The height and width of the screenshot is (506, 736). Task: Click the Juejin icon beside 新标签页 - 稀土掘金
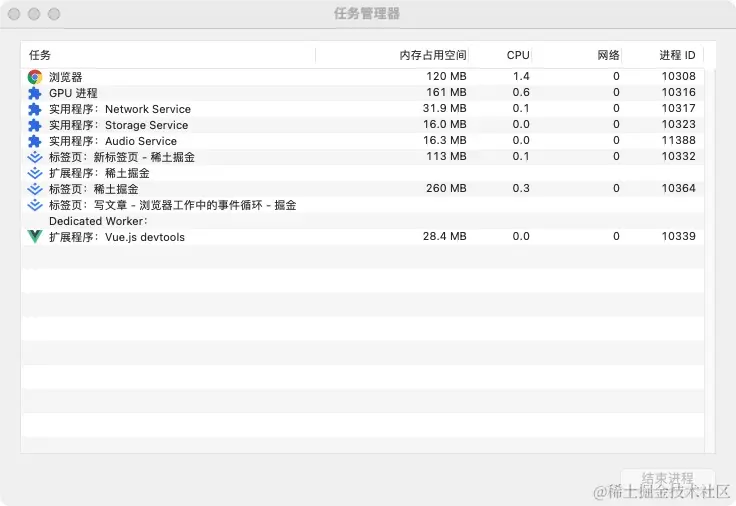35,157
